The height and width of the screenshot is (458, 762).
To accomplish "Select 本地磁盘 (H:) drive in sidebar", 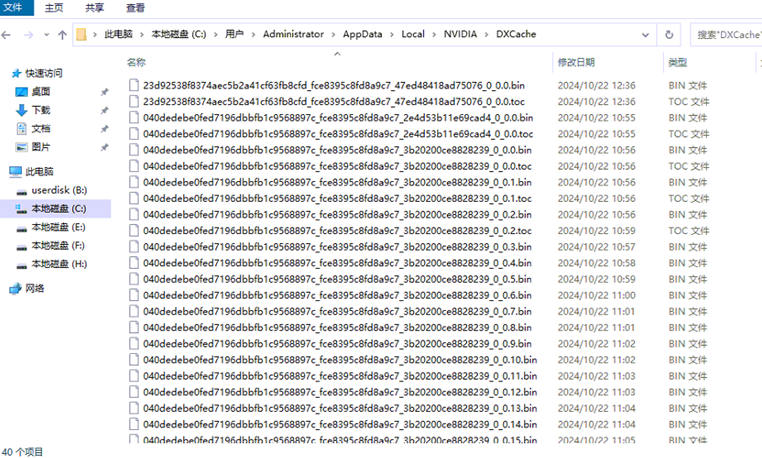I will (x=58, y=264).
